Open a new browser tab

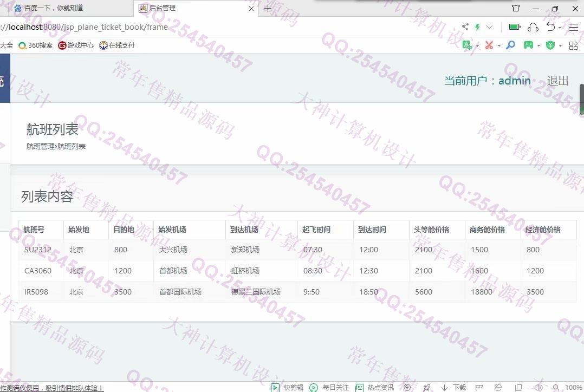(268, 8)
